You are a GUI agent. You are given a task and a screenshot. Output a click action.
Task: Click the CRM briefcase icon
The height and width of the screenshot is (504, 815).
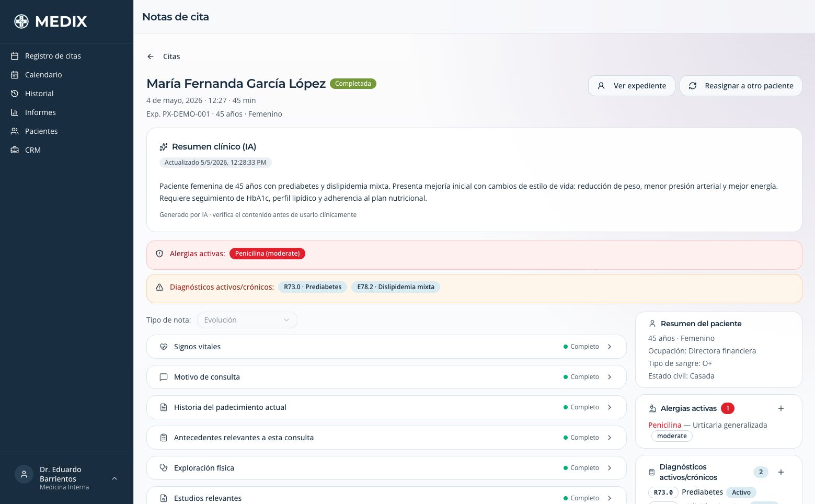point(15,150)
